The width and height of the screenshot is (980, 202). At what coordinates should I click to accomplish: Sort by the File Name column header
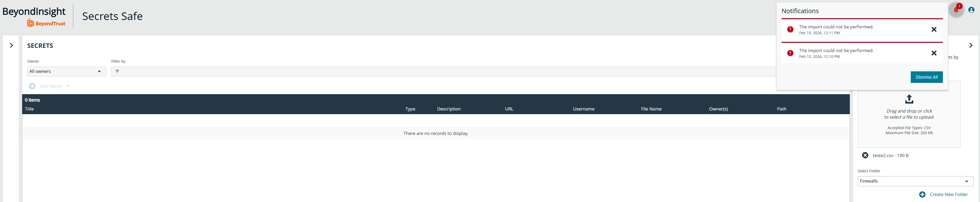tap(651, 109)
